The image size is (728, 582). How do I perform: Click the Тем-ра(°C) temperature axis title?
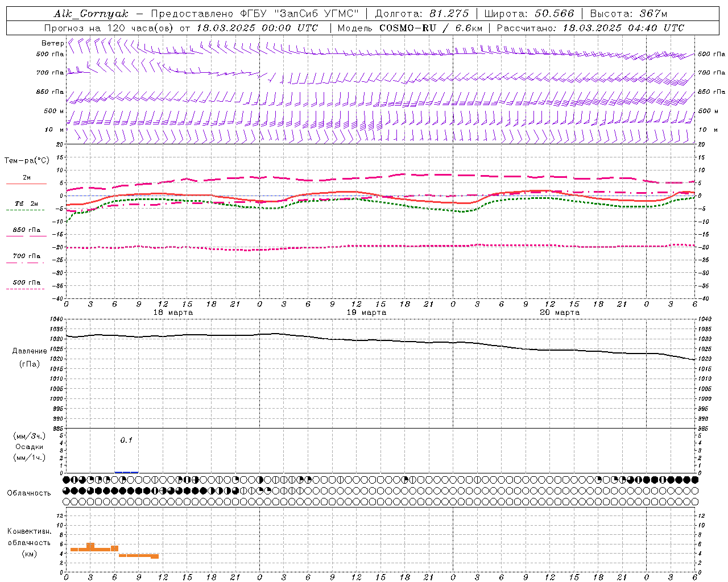(27, 161)
